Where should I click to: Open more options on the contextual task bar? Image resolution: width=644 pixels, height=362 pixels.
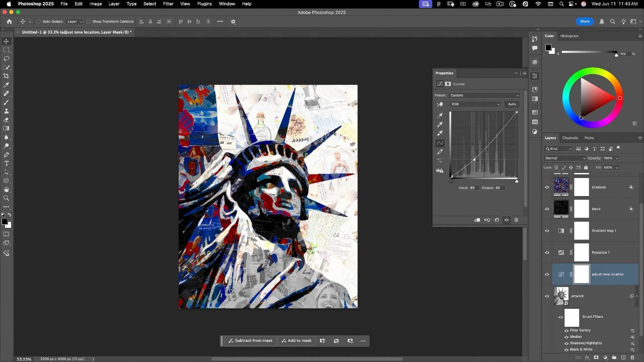click(363, 341)
